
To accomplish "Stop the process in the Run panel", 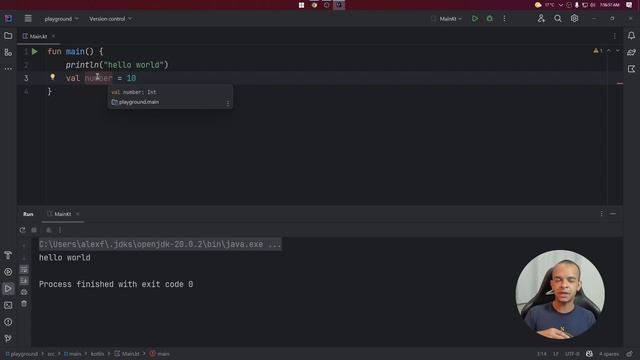I will (34, 230).
